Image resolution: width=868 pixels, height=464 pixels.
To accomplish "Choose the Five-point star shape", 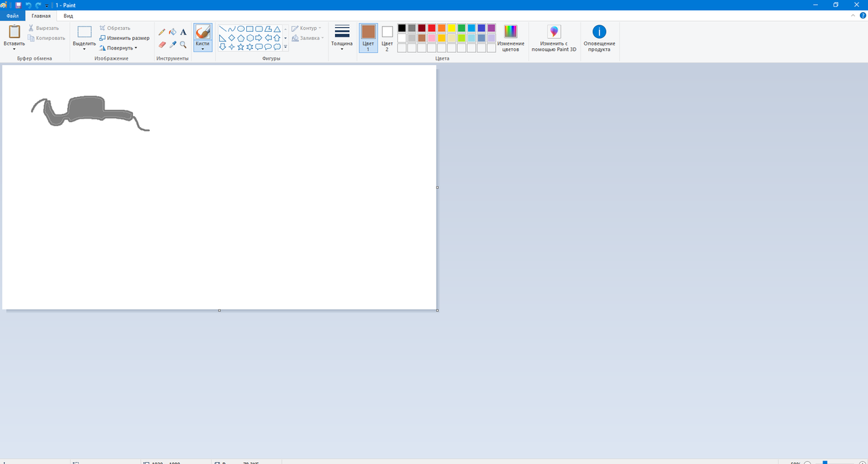I will click(x=241, y=47).
